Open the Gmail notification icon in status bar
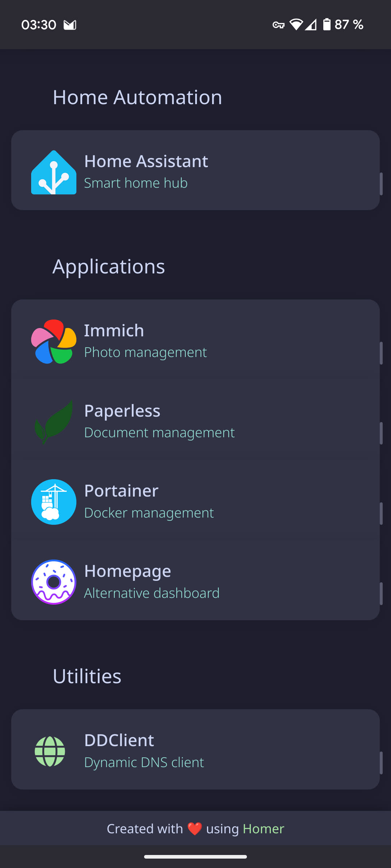Viewport: 391px width, 868px height. click(70, 25)
